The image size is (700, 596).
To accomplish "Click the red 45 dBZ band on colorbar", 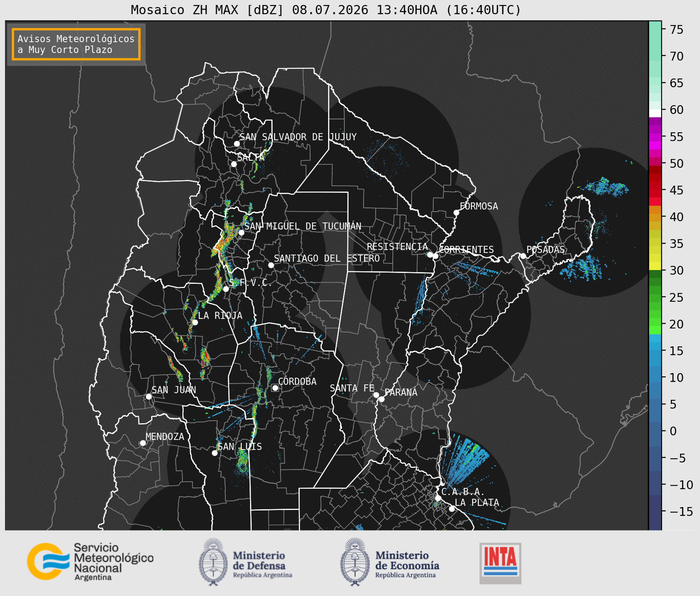I will pyautogui.click(x=655, y=193).
